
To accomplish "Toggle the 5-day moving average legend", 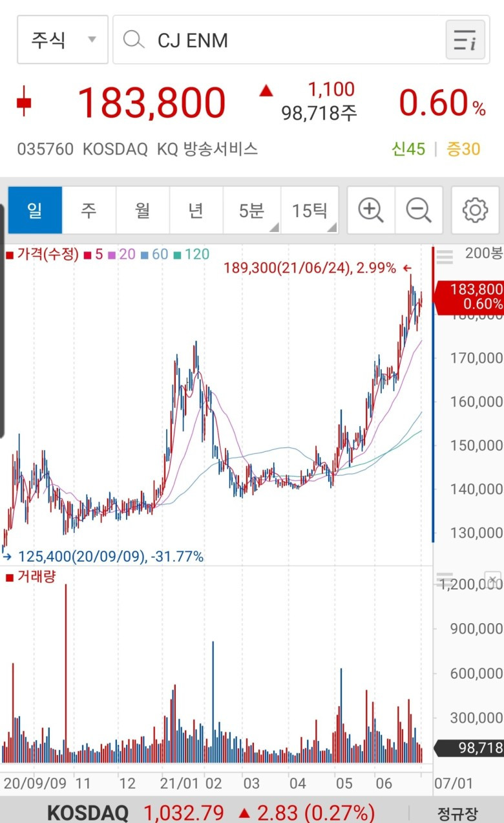I will (x=95, y=254).
